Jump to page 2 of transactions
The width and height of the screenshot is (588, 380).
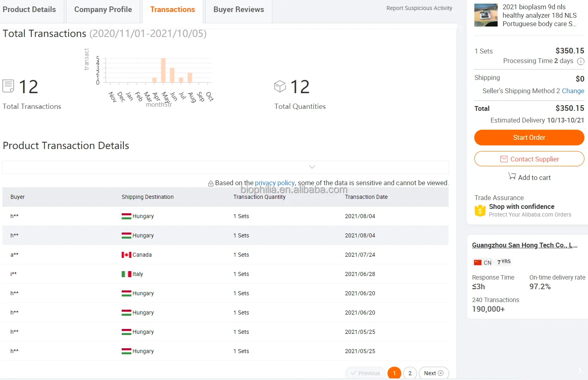(x=410, y=373)
